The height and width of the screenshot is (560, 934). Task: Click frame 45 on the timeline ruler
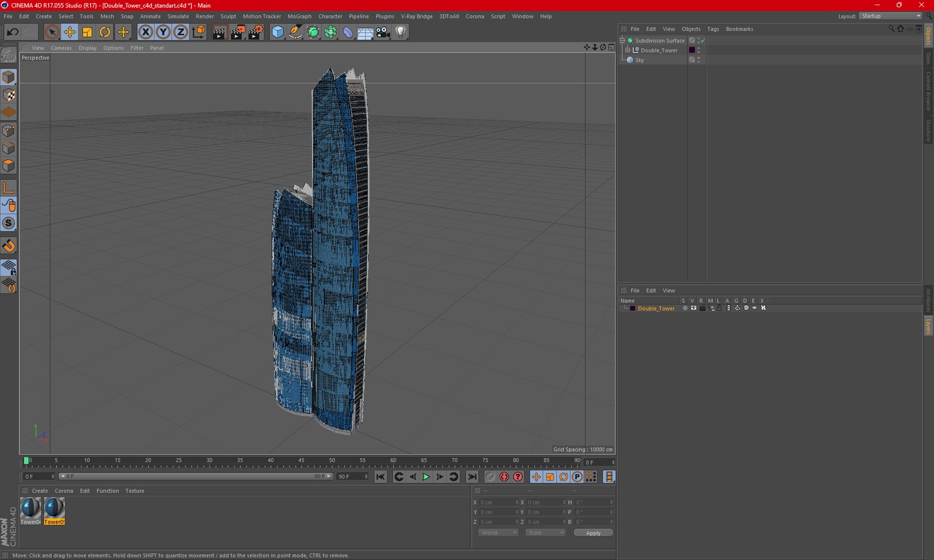(301, 460)
